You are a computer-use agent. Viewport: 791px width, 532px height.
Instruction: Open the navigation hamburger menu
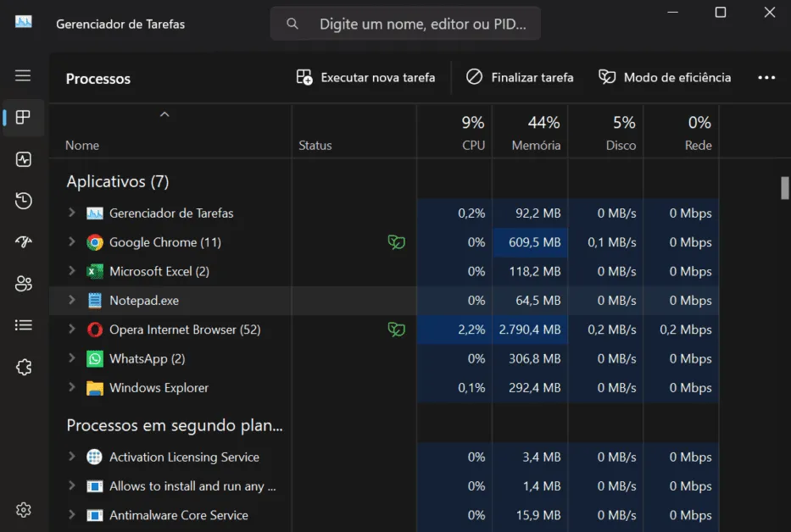23,76
